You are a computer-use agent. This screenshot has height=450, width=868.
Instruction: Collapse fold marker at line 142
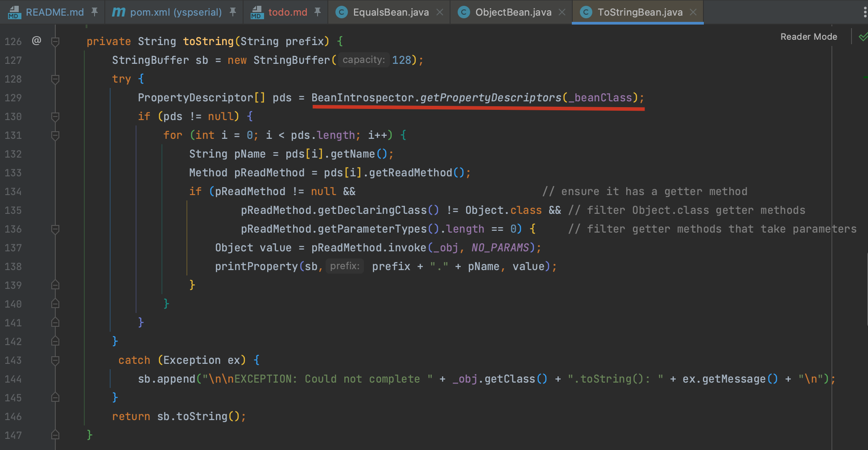tap(55, 342)
